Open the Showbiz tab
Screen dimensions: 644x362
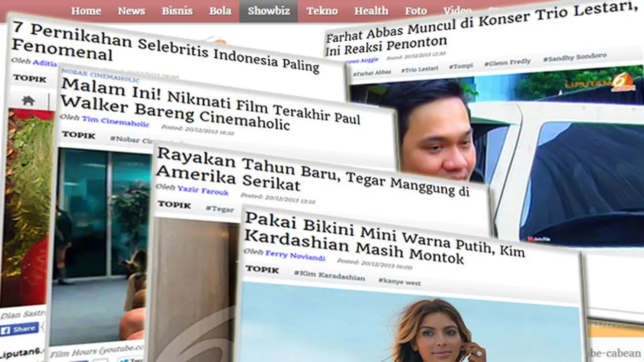(268, 11)
